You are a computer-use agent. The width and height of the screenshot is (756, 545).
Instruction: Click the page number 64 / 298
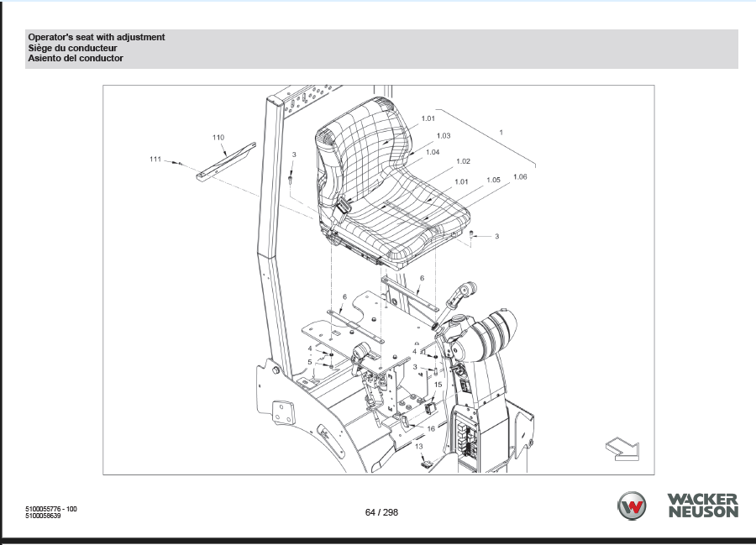click(381, 512)
